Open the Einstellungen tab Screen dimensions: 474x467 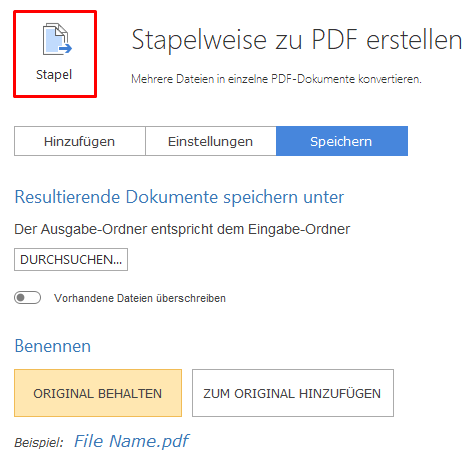coord(211,141)
